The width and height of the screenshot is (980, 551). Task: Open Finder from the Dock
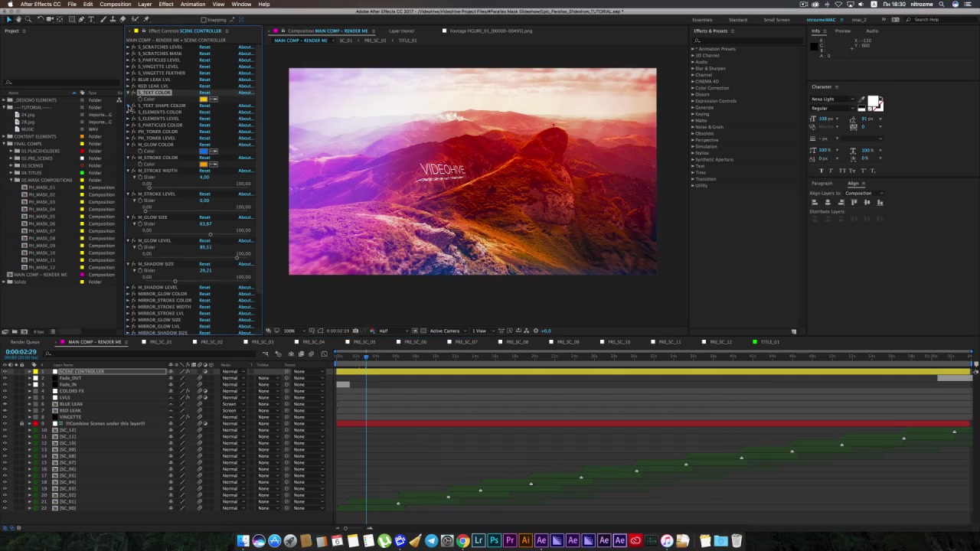tap(243, 541)
